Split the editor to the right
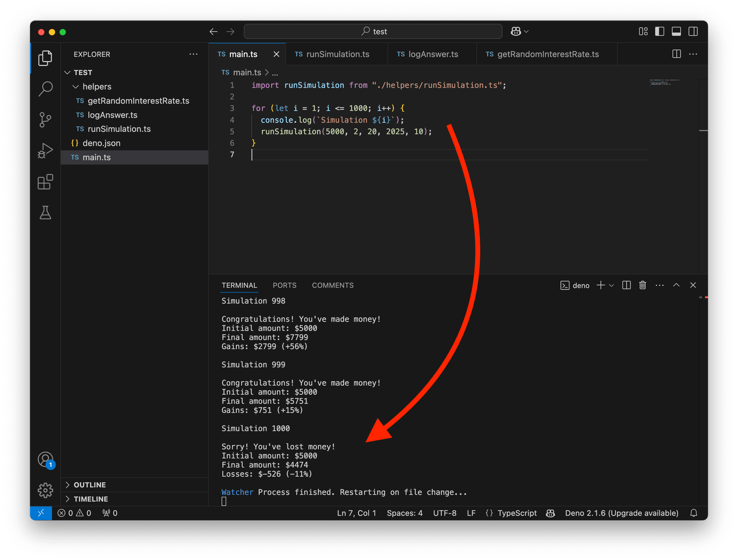 tap(677, 54)
